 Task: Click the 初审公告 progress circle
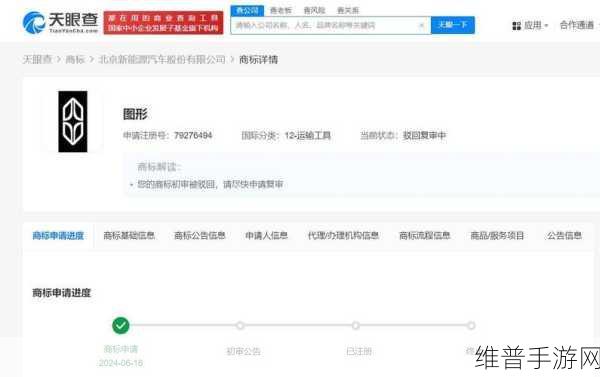coord(240,326)
